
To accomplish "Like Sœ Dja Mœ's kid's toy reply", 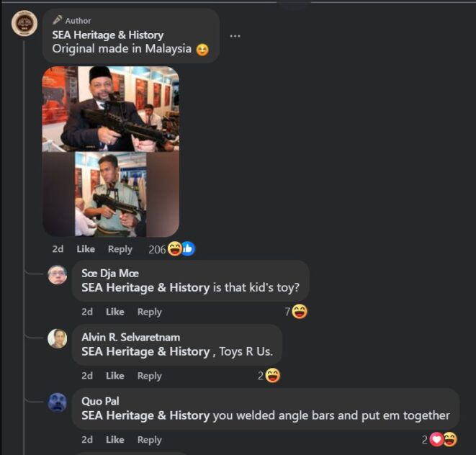I will [115, 312].
